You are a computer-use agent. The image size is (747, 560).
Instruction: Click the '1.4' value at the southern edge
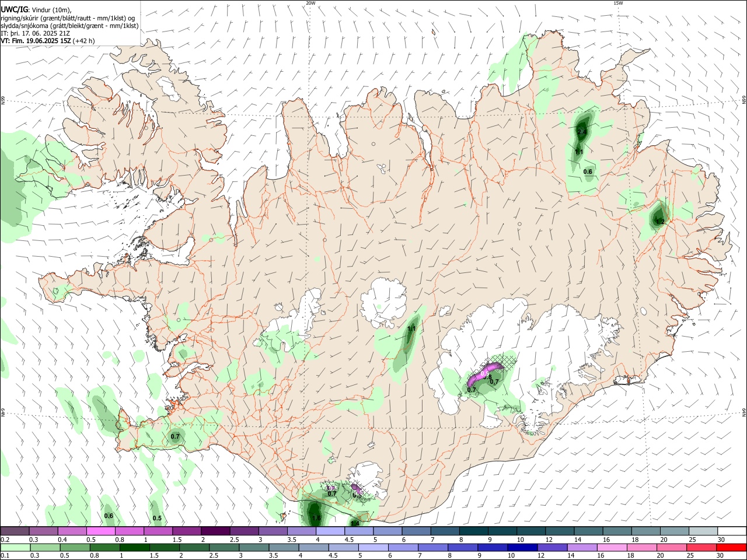pyautogui.click(x=355, y=524)
